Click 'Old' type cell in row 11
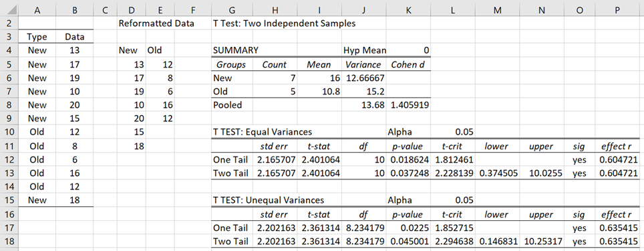This screenshot has width=644, height=251. tap(37, 146)
